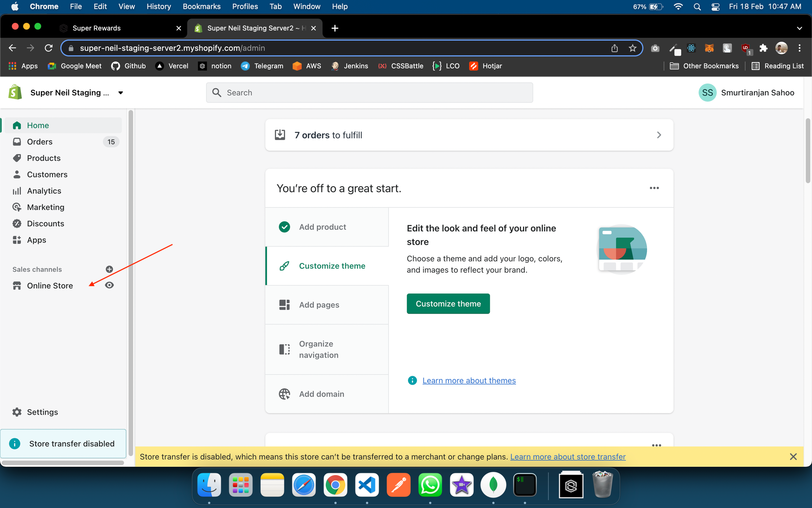Follow Learn more about themes link
This screenshot has width=812, height=508.
coord(469,380)
